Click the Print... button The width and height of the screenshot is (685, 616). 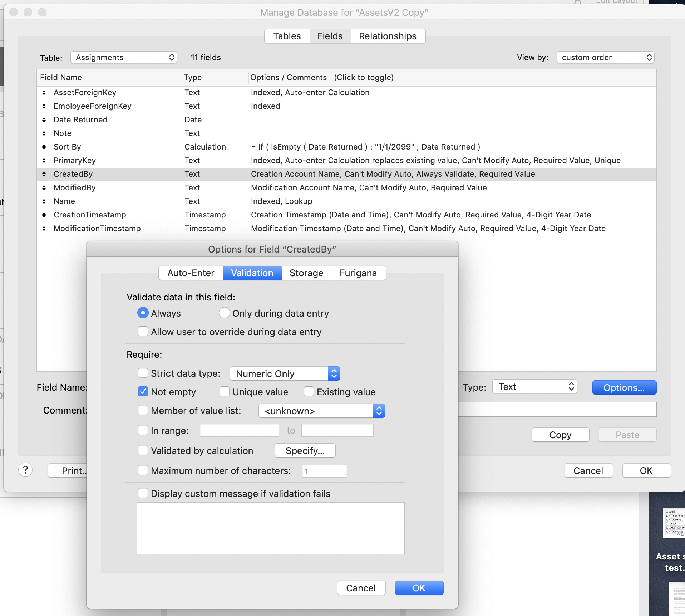[x=67, y=470]
